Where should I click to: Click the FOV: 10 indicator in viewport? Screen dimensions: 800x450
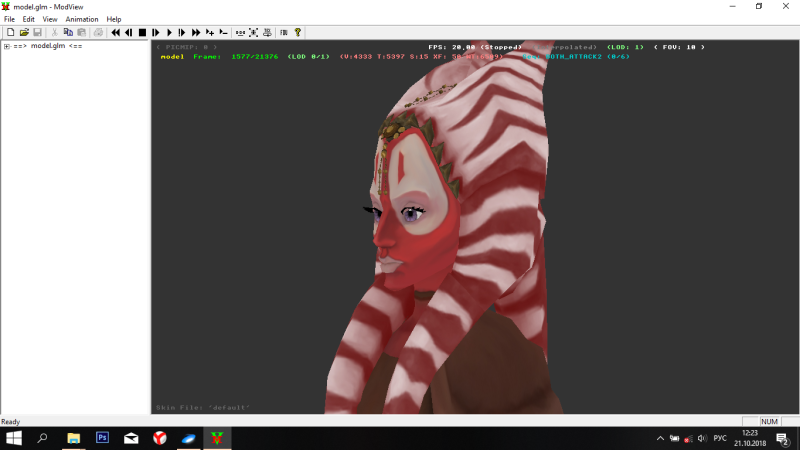679,47
